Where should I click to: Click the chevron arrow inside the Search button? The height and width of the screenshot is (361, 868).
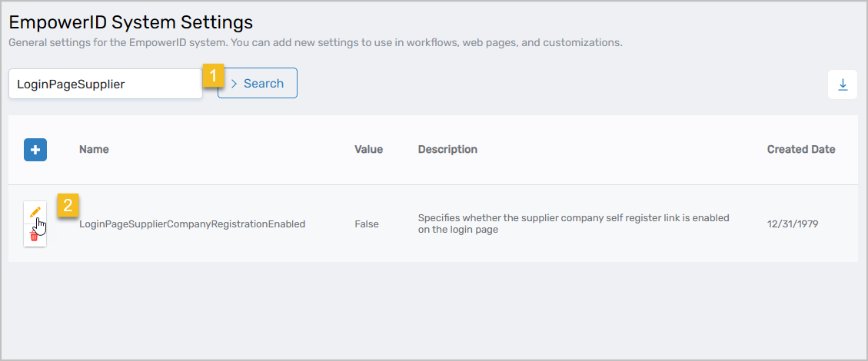point(234,84)
